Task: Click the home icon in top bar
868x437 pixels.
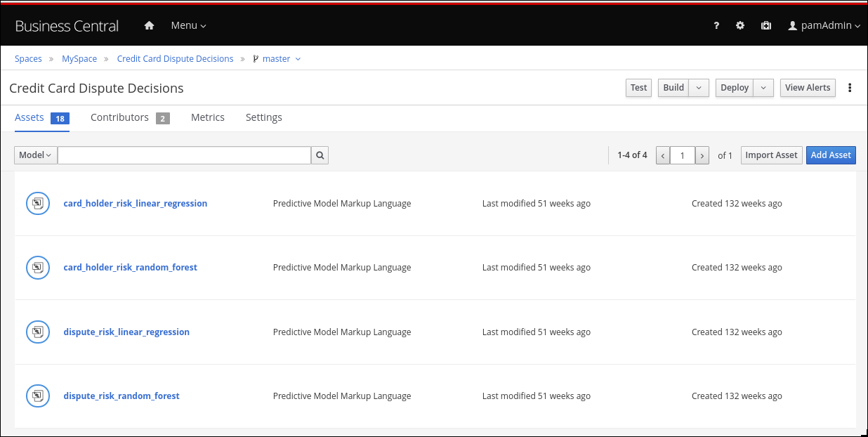Action: coord(149,25)
